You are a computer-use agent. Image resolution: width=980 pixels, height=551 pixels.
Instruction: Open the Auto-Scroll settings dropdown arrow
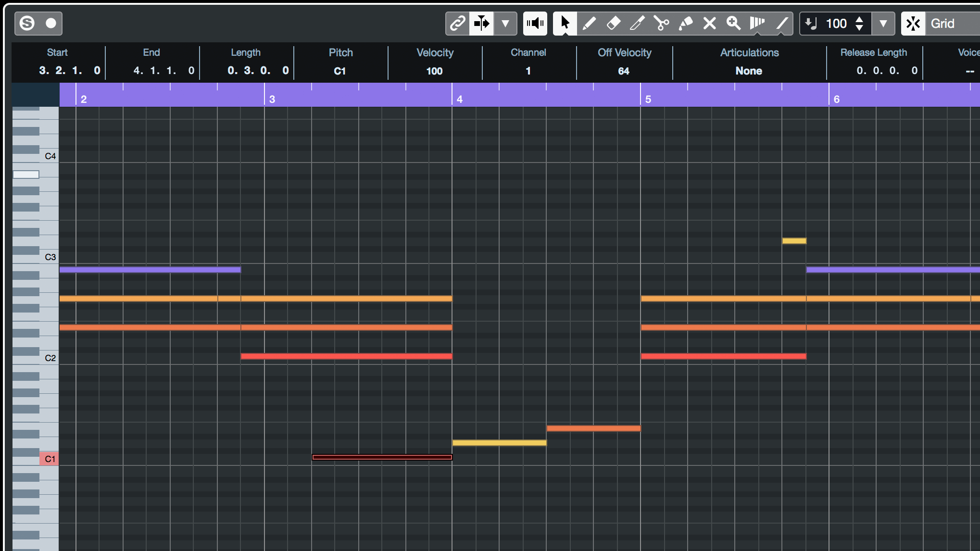pyautogui.click(x=505, y=23)
